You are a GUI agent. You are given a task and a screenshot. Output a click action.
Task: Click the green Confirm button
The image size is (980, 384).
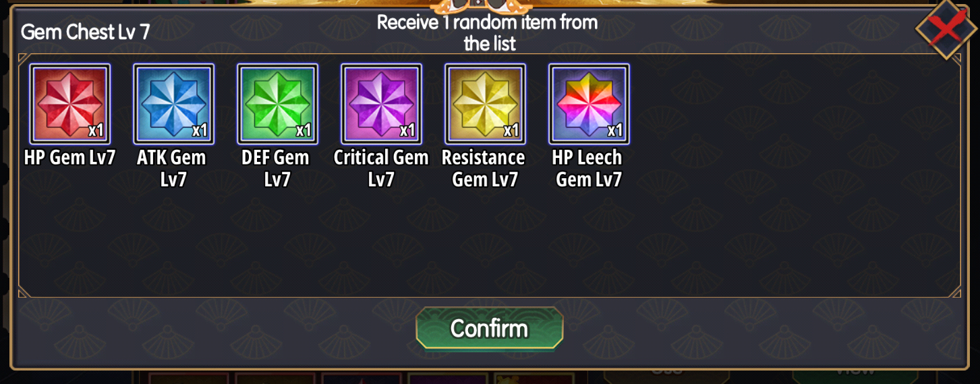[x=490, y=329]
